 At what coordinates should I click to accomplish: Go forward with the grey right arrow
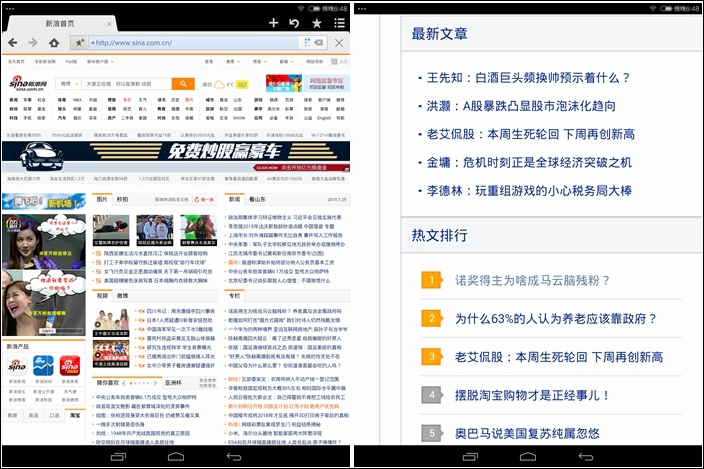33,43
